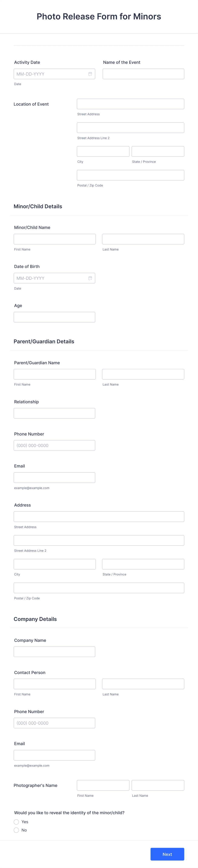The image size is (198, 868).
Task: Click the Relationship input field
Action: coord(55,413)
